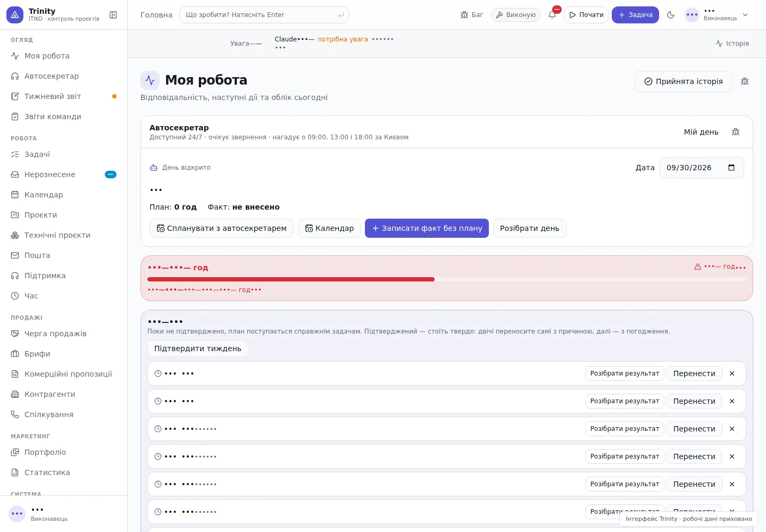Click the bug icon beside Мій день
Screen dimensions: 766x532
coord(736,132)
